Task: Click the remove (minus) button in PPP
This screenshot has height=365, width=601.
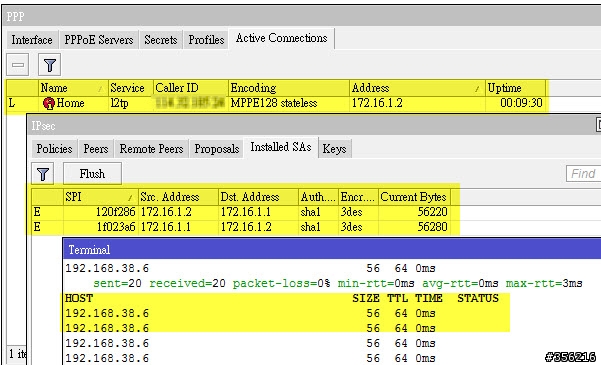Action: (x=18, y=65)
